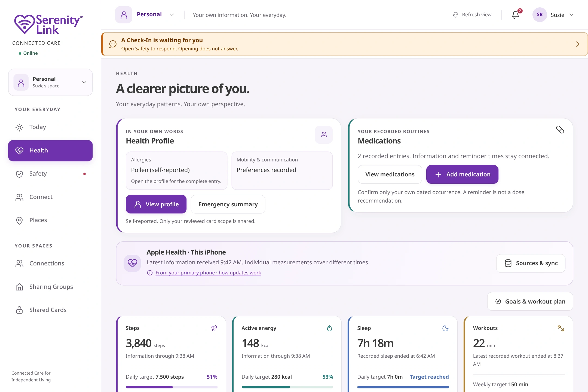Open the Check-In banner arrow
Screen dimensions: 588x392
click(578, 44)
